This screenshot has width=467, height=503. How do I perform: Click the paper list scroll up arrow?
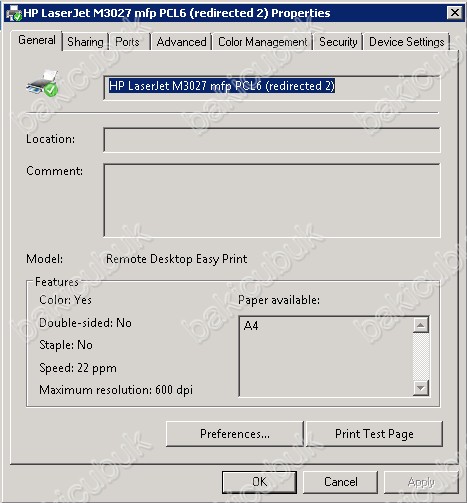click(x=421, y=325)
